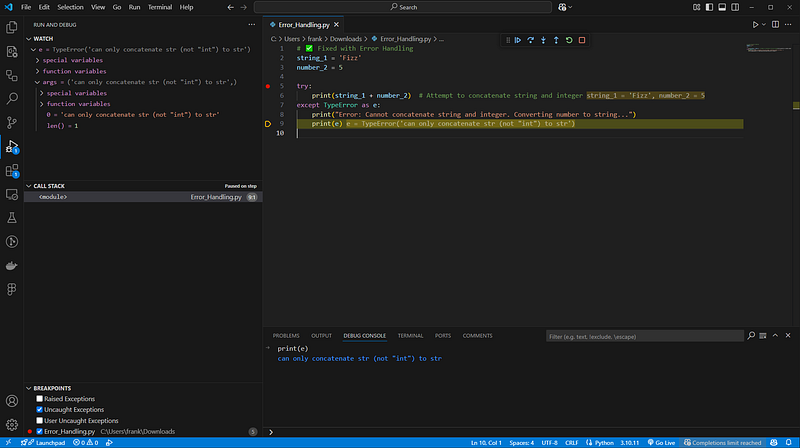Switch to the PORTS tab
The width and height of the screenshot is (800, 448).
pos(443,336)
